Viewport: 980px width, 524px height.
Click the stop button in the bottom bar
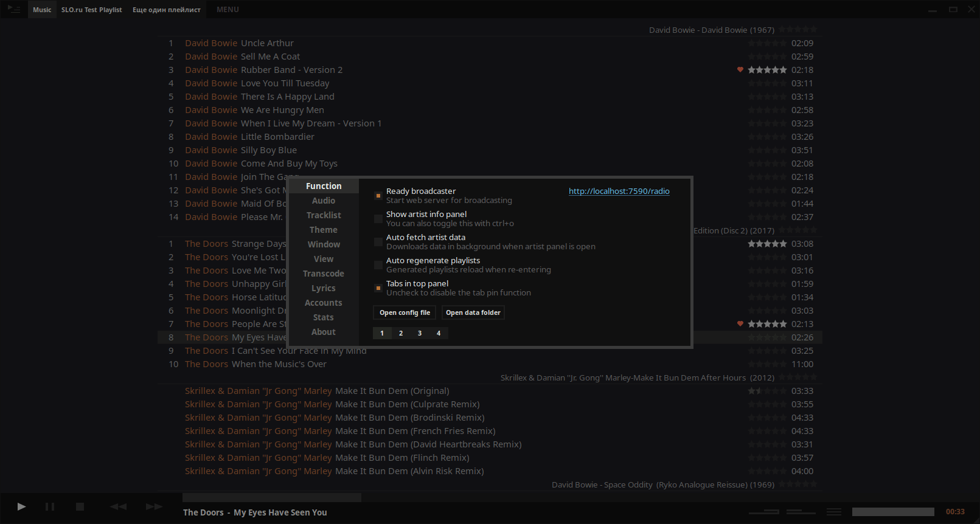click(80, 506)
